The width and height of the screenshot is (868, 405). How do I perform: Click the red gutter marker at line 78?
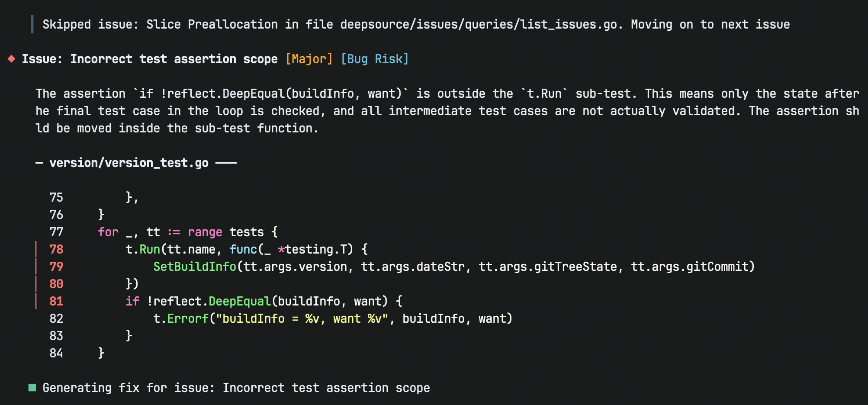click(x=36, y=249)
